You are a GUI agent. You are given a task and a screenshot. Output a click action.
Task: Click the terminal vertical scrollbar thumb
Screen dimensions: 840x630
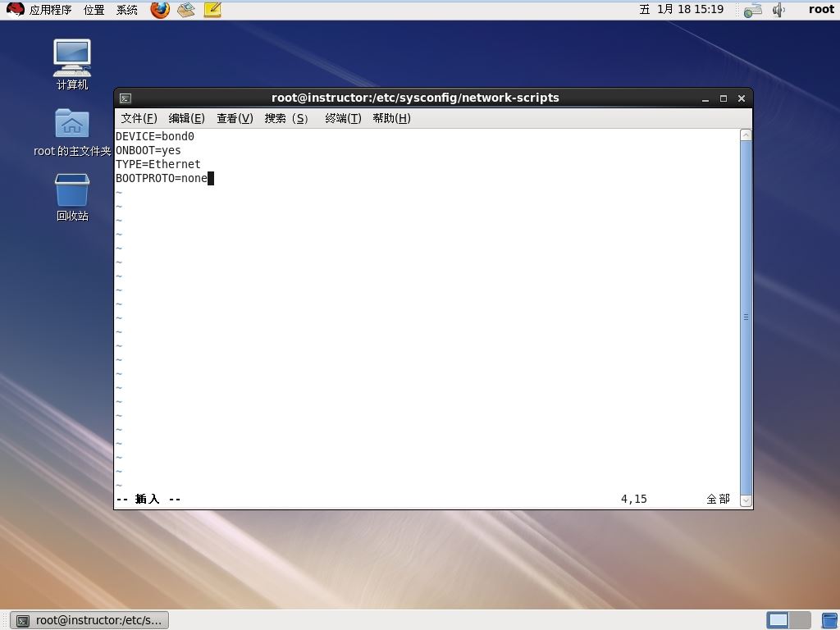746,317
